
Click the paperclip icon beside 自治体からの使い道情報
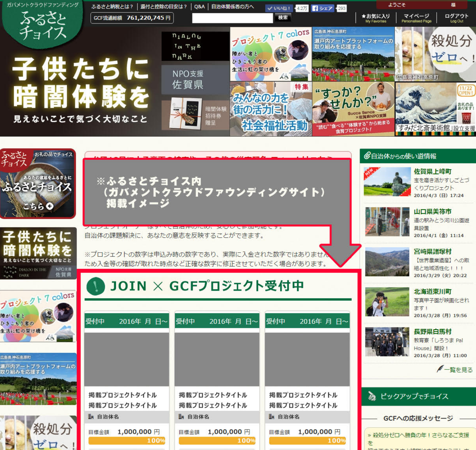point(367,156)
